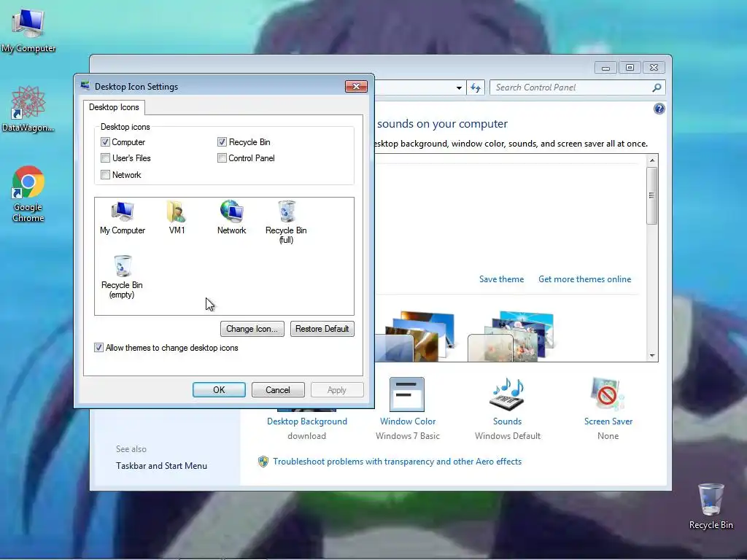The height and width of the screenshot is (560, 747).
Task: Enable the User's Files checkbox
Action: coord(105,158)
